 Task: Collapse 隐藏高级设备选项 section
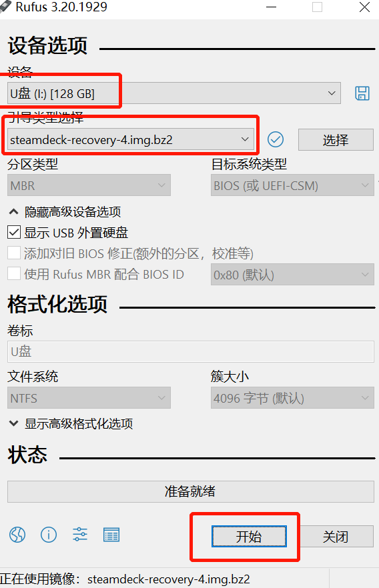point(65,212)
